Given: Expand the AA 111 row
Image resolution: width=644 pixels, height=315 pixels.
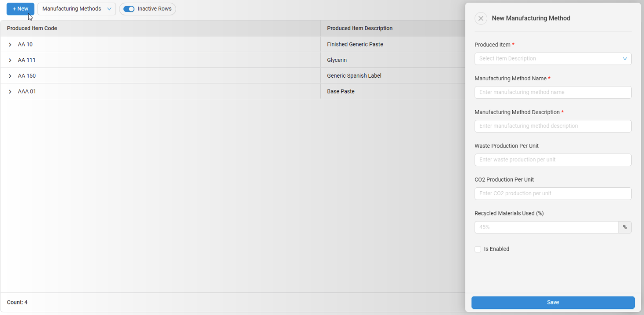Looking at the screenshot, I should pyautogui.click(x=10, y=60).
